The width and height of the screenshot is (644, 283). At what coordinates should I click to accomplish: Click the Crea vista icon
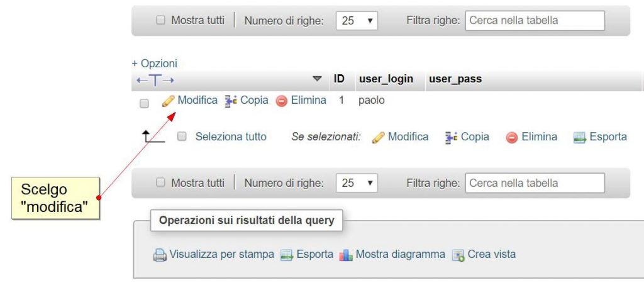[x=458, y=255]
